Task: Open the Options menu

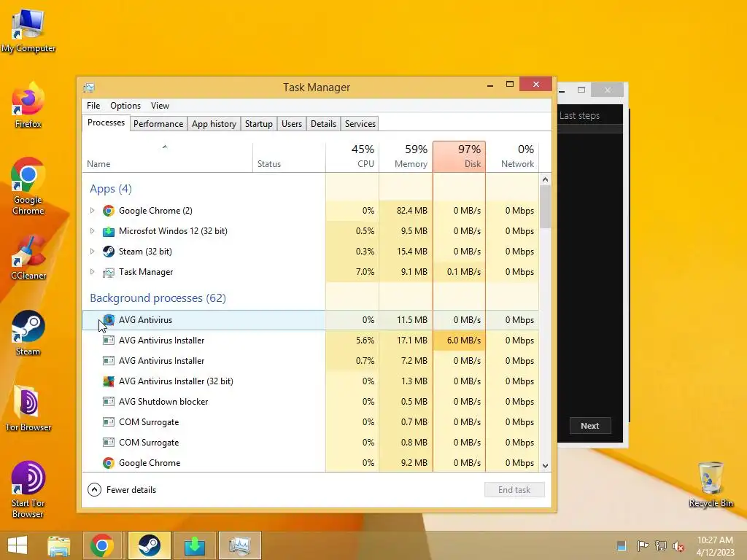Action: tap(125, 106)
